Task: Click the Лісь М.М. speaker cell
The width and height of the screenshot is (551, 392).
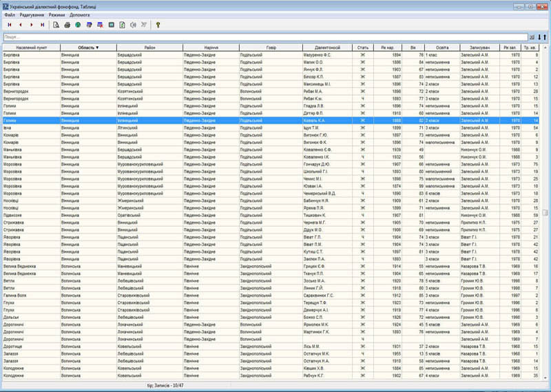Action: pos(327,347)
